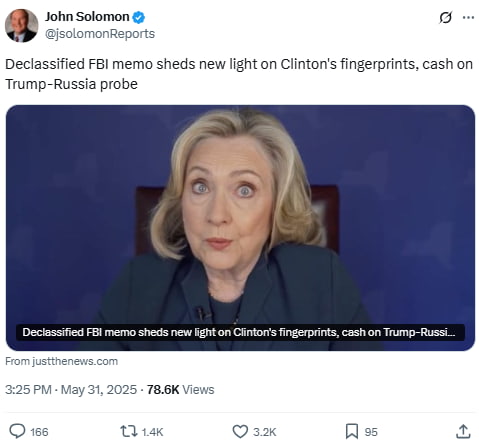The width and height of the screenshot is (479, 443).
Task: Open the share upload icon
Action: pos(463,431)
